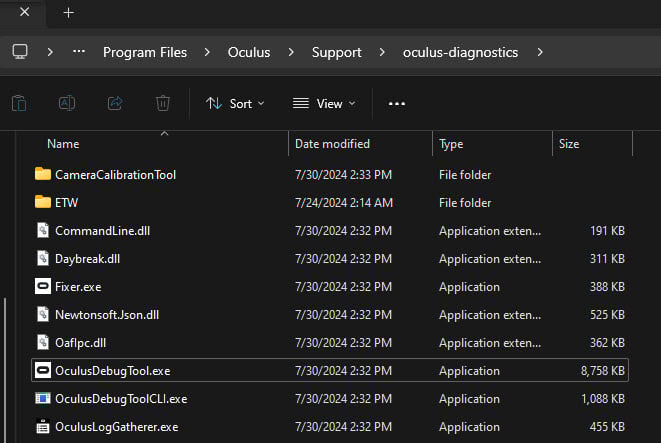The width and height of the screenshot is (661, 443).
Task: Go to Program Files breadcrumb
Action: point(145,52)
